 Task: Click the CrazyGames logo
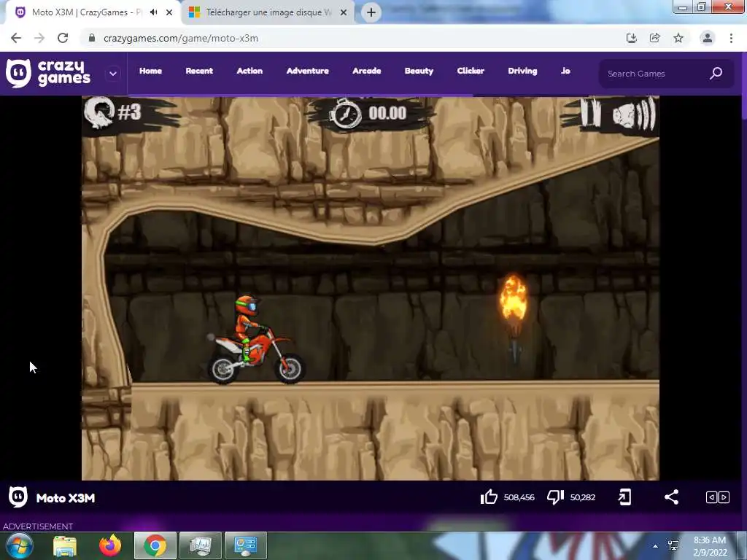[x=48, y=74]
